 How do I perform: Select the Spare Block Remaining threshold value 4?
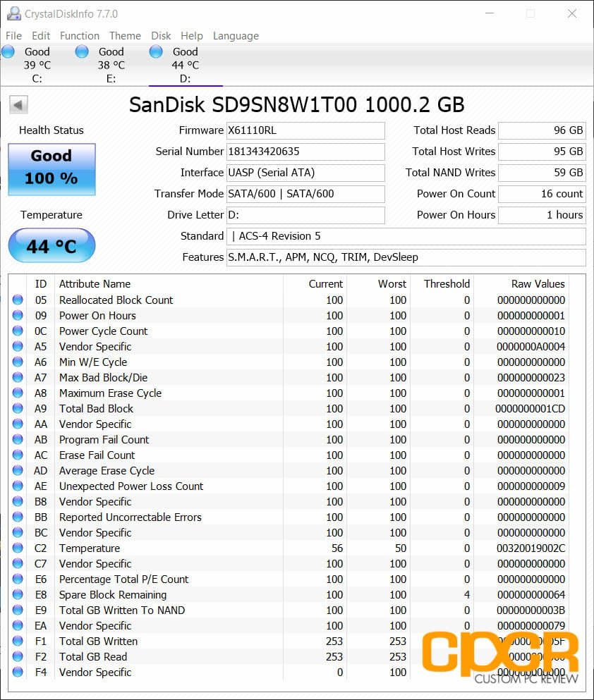coord(467,595)
